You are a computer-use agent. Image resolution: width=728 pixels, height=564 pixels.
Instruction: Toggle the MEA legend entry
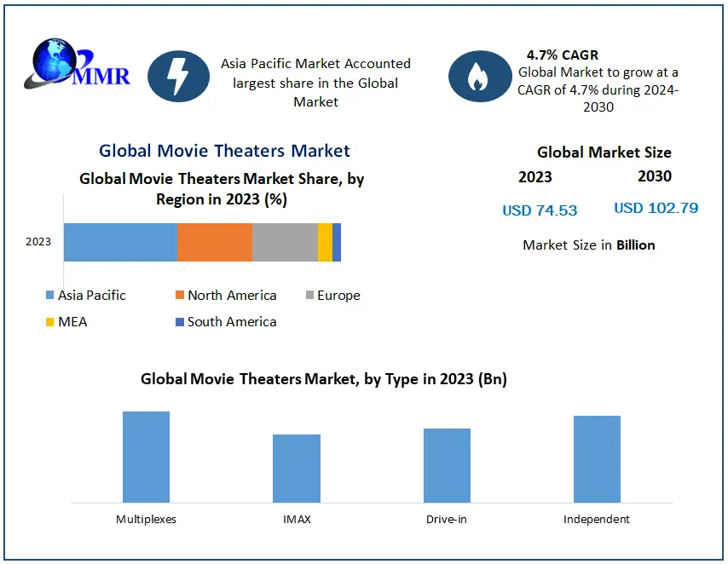pyautogui.click(x=49, y=322)
